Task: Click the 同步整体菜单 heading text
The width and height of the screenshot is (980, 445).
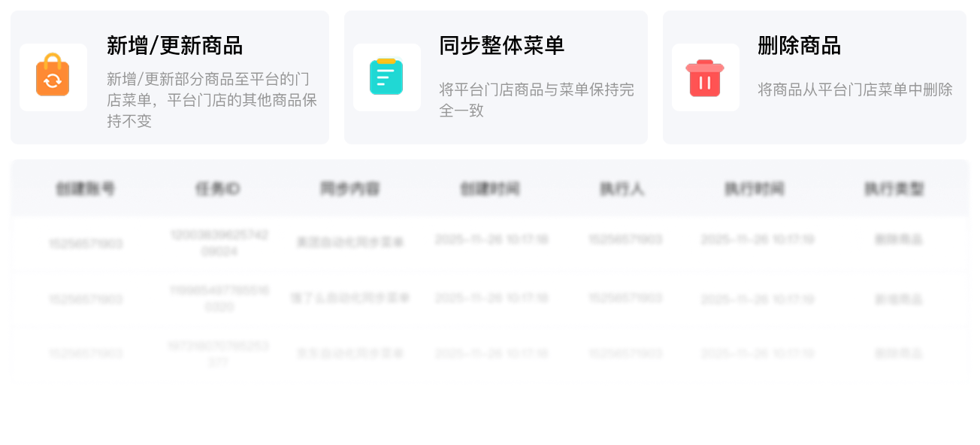Action: coord(503,45)
